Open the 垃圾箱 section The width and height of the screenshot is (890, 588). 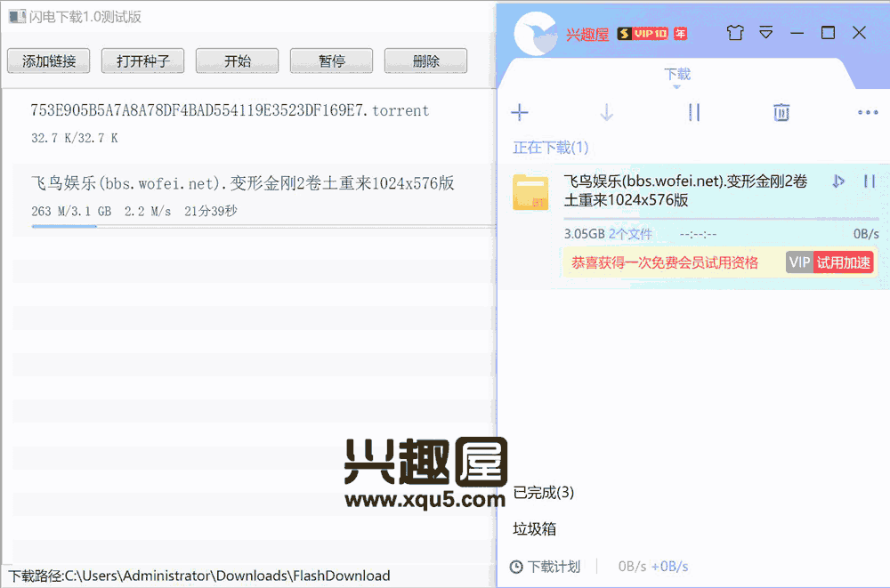(x=534, y=529)
